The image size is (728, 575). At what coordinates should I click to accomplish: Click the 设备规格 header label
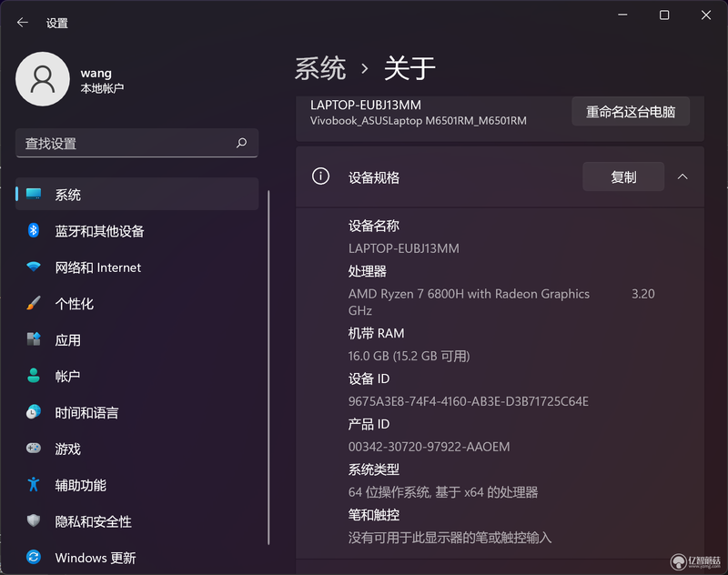(x=374, y=177)
